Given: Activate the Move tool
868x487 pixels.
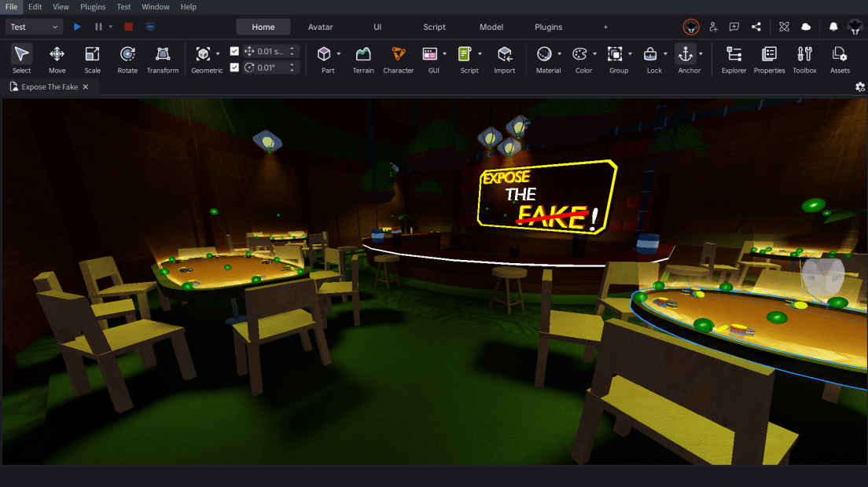Looking at the screenshot, I should click(x=57, y=59).
